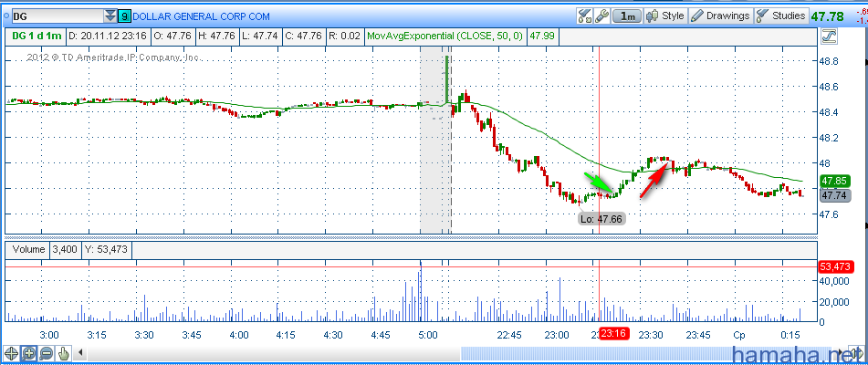Click the flask icon on Studies button
This screenshot has height=365, width=868.
(x=763, y=16)
